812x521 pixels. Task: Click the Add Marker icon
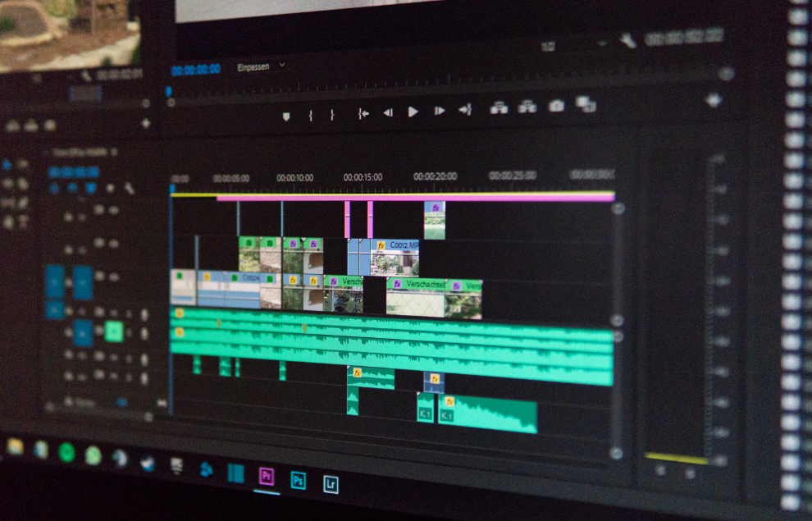286,117
